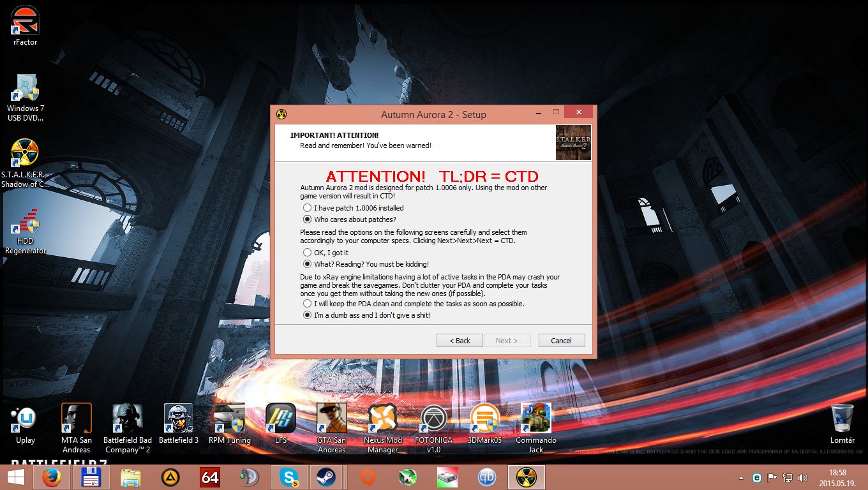Screen dimensions: 868x490
Task: Launch GTA San Andreas shortcut
Action: tap(332, 428)
